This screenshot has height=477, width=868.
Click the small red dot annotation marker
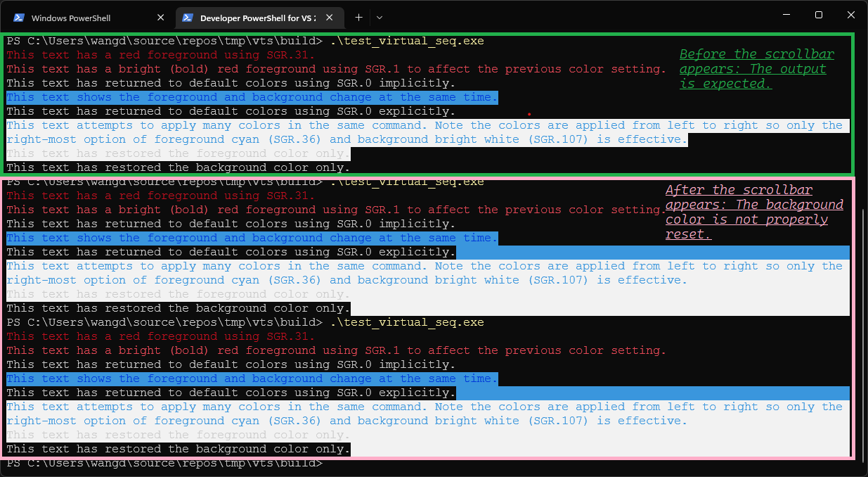pos(528,114)
